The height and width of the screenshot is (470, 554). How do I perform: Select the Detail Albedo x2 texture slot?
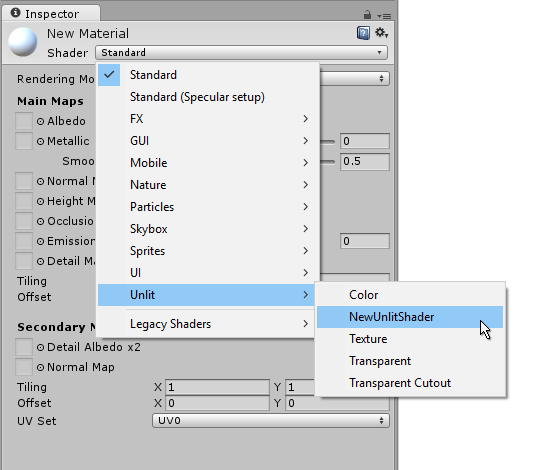click(24, 347)
